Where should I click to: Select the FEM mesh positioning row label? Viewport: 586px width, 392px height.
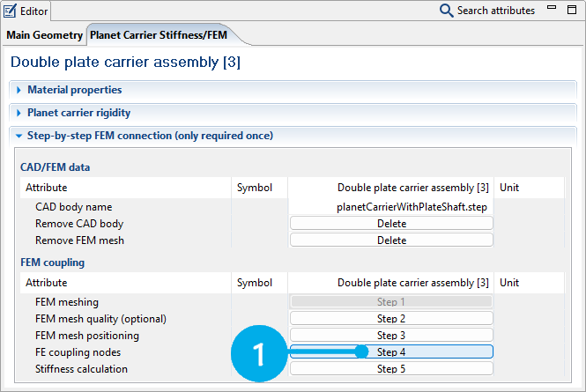click(x=87, y=336)
